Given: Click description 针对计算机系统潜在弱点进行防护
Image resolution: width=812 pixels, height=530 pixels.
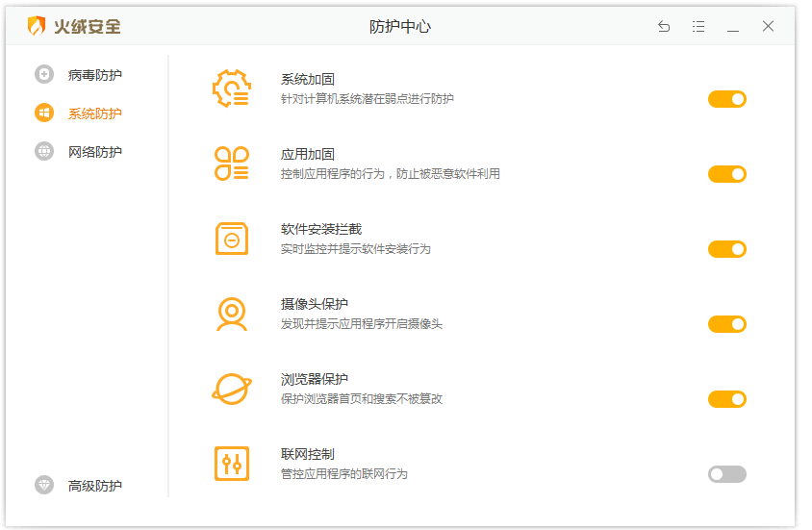Looking at the screenshot, I should (x=368, y=99).
